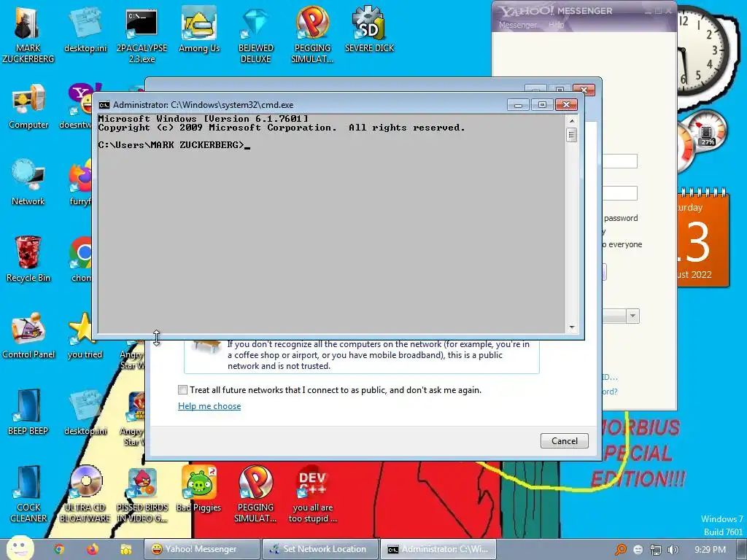Click the network tray icon
The image size is (747, 560).
pyautogui.click(x=656, y=550)
